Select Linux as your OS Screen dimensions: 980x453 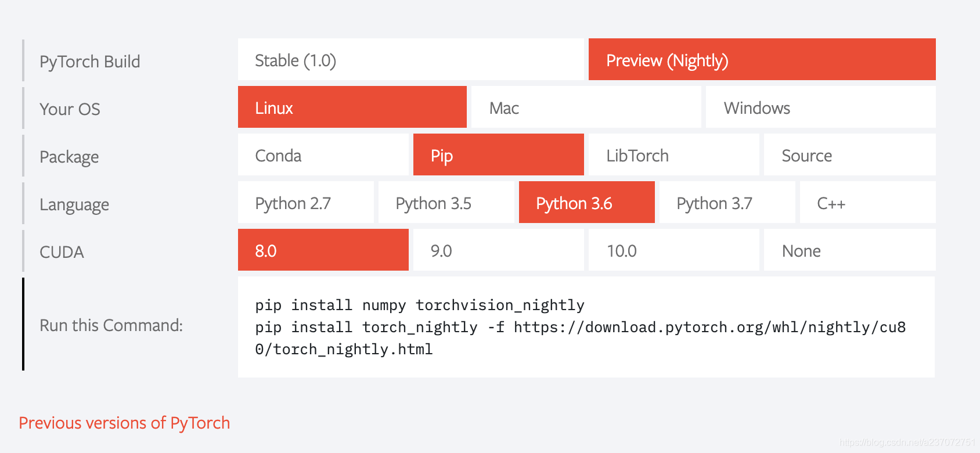[x=352, y=107]
